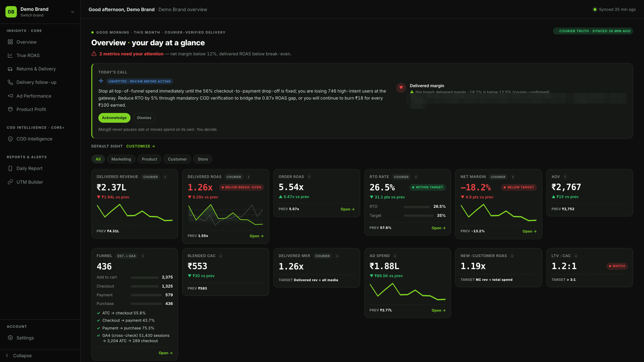The width and height of the screenshot is (644, 362).
Task: Click the info icon on AOV card
Action: click(x=565, y=177)
